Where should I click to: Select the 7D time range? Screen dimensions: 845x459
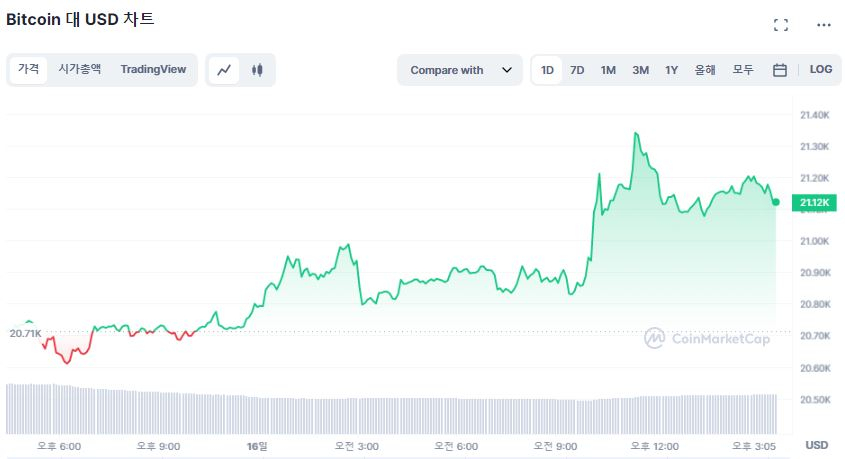577,70
